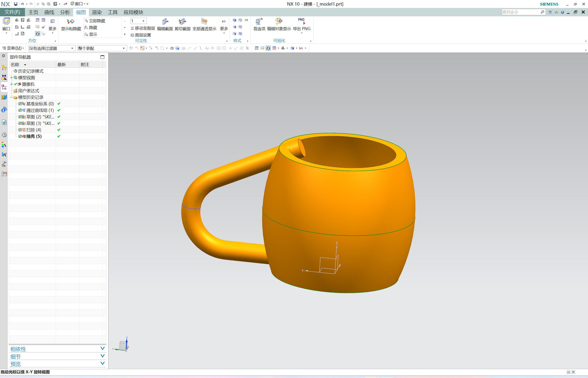Image resolution: width=588 pixels, height=378 pixels.
Task: Open the 文件(F) menu
Action: point(12,12)
